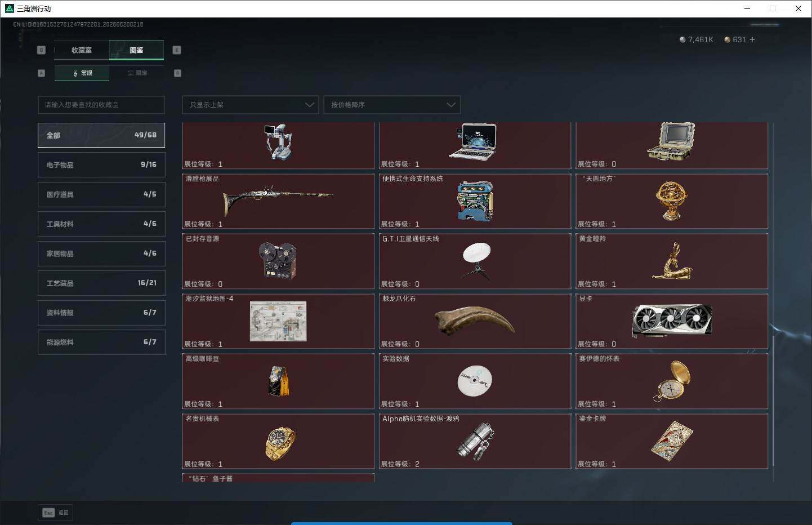Switch to the 图鉴 tab
This screenshot has width=812, height=525.
point(136,50)
